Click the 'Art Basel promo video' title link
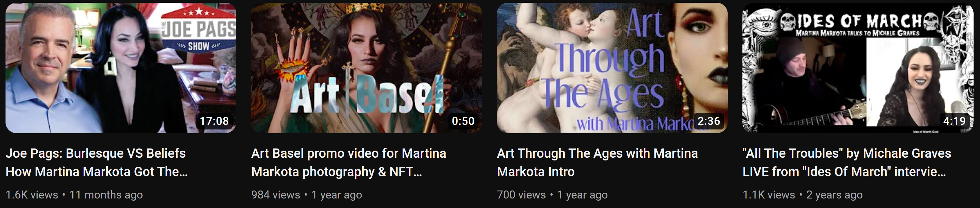 point(348,162)
